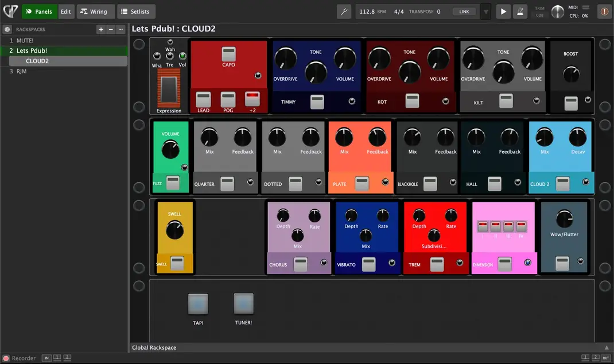Expand the Global Rackspace panel
The width and height of the screenshot is (614, 364).
pyautogui.click(x=607, y=347)
